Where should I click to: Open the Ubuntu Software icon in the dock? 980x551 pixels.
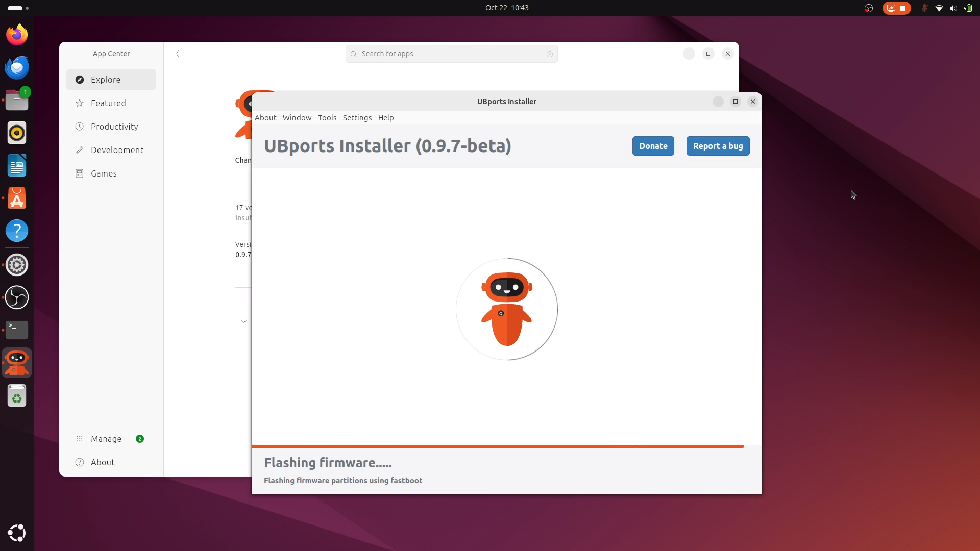[17, 198]
